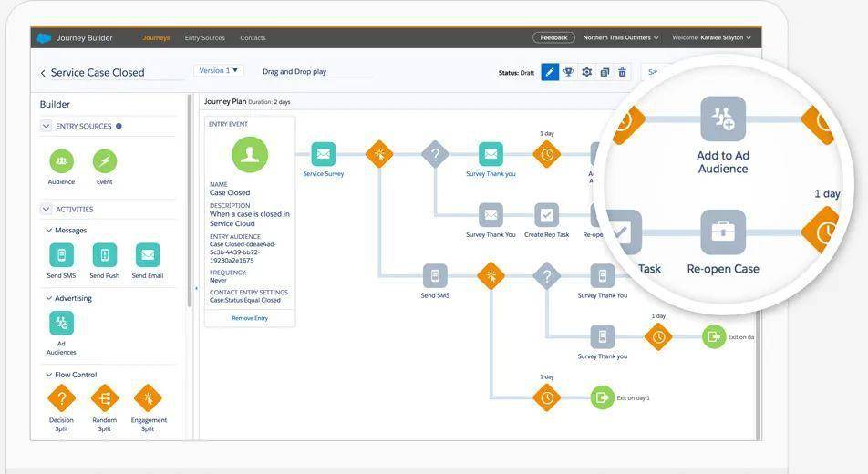The image size is (868, 474).
Task: Collapse the Entry Sources section
Action: click(46, 127)
